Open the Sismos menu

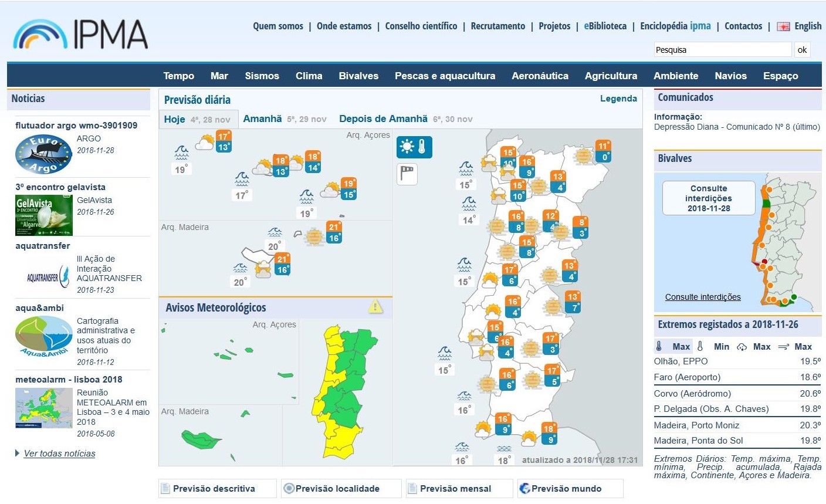262,76
